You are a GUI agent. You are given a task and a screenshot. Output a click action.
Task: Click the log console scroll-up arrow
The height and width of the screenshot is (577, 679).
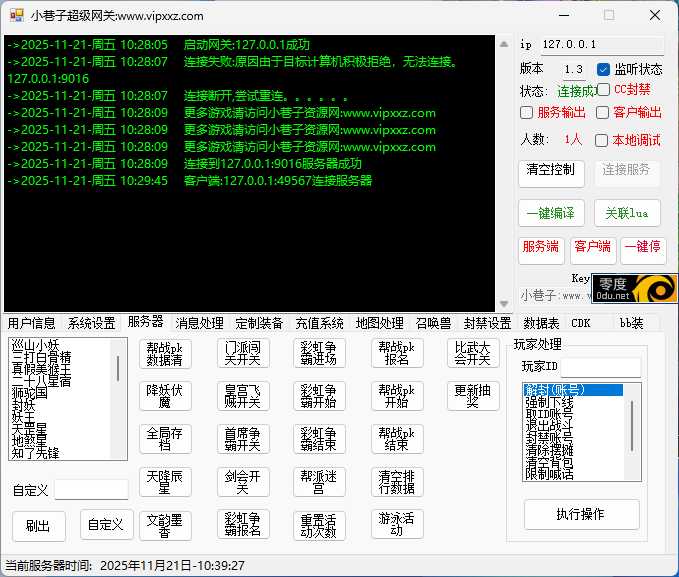point(504,44)
